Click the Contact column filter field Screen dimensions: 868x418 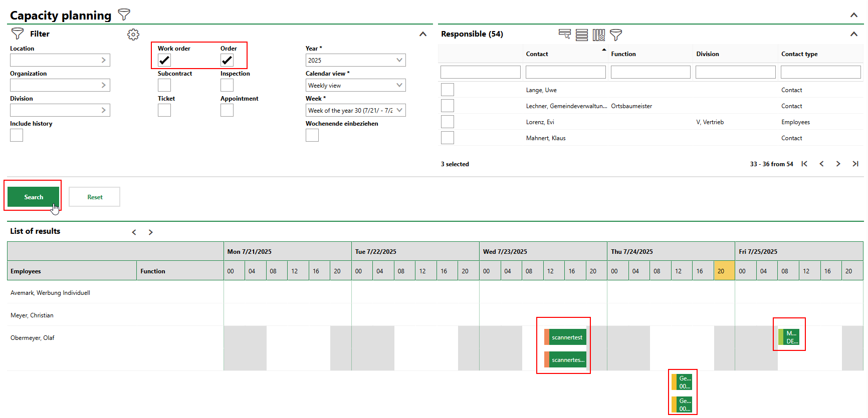(x=566, y=72)
